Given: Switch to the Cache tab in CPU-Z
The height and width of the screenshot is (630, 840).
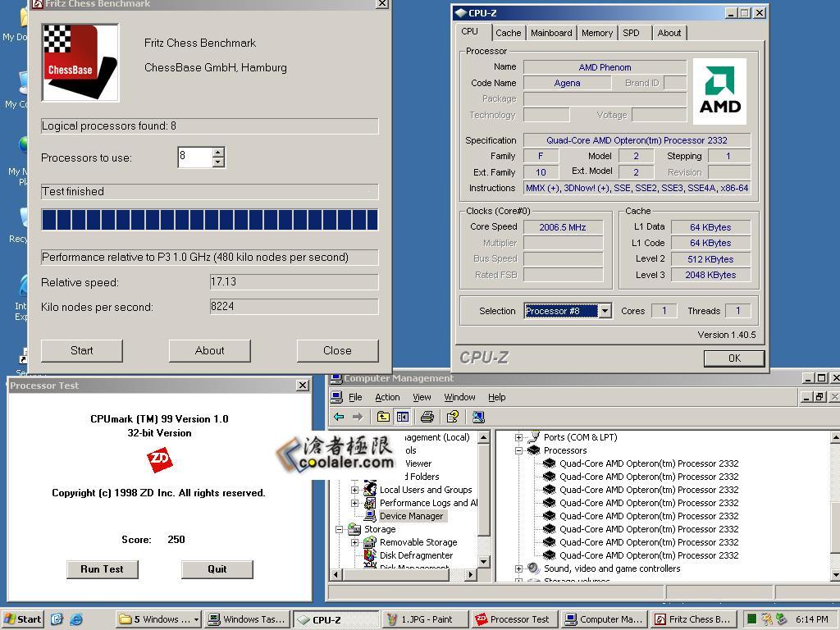Looking at the screenshot, I should click(x=508, y=33).
